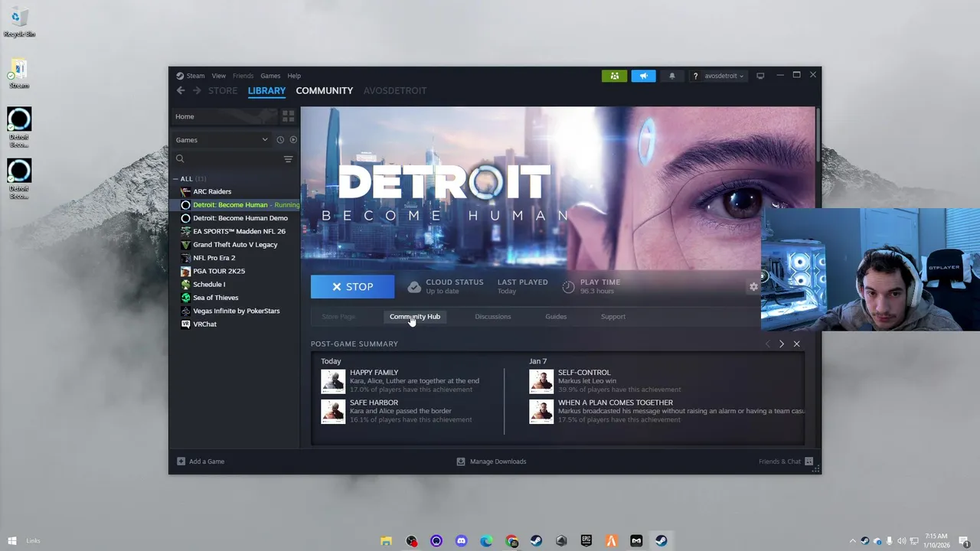This screenshot has height=551, width=980.
Task: Click the LIBRARY tab
Action: [266, 90]
